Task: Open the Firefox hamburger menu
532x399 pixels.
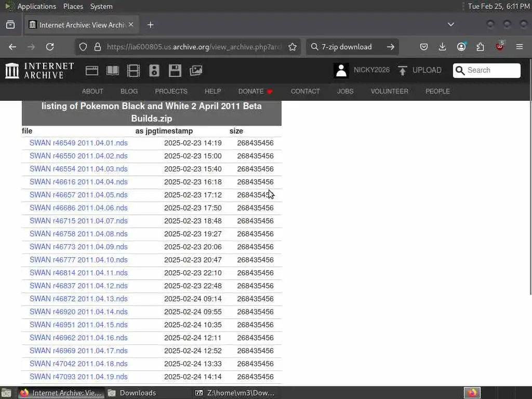Action: [520, 47]
